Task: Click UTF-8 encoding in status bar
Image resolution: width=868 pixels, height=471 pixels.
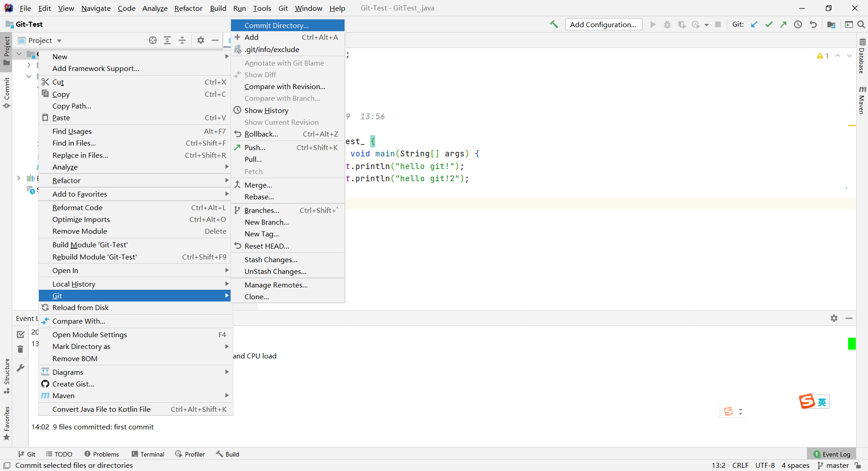Action: [x=765, y=465]
